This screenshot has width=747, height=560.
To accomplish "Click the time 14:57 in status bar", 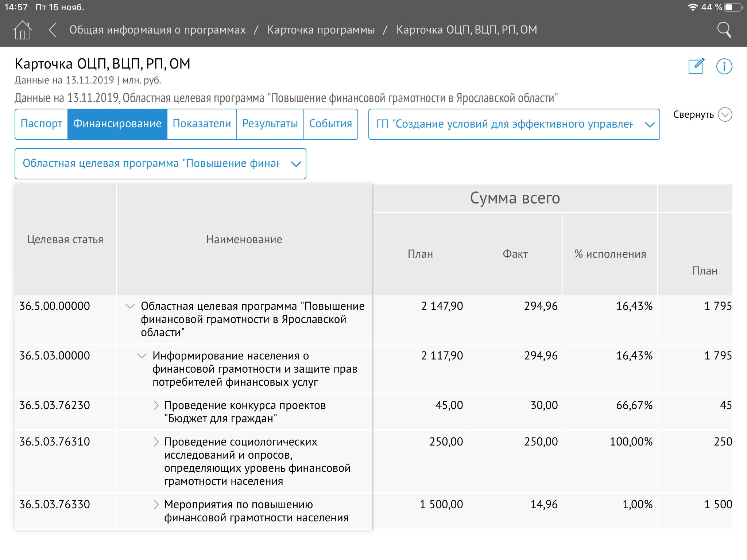I will [16, 7].
